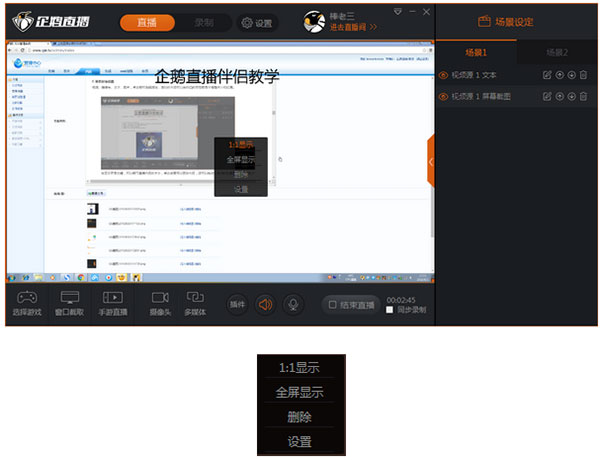Open the 进去直播间 link

(353, 27)
